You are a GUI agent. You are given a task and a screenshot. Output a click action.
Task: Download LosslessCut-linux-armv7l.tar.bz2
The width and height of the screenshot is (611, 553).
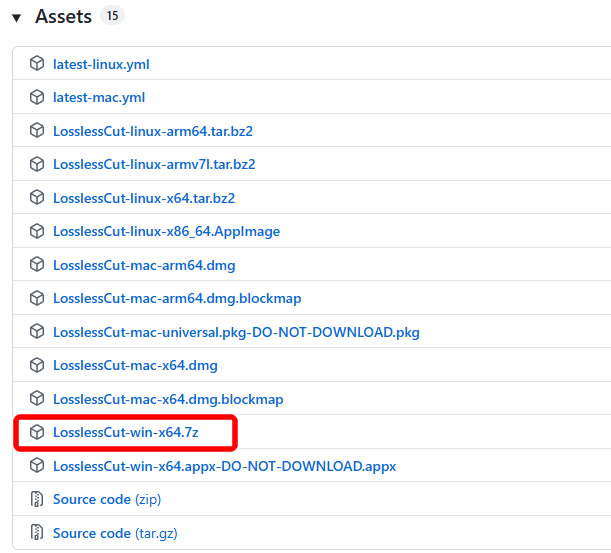tap(154, 164)
